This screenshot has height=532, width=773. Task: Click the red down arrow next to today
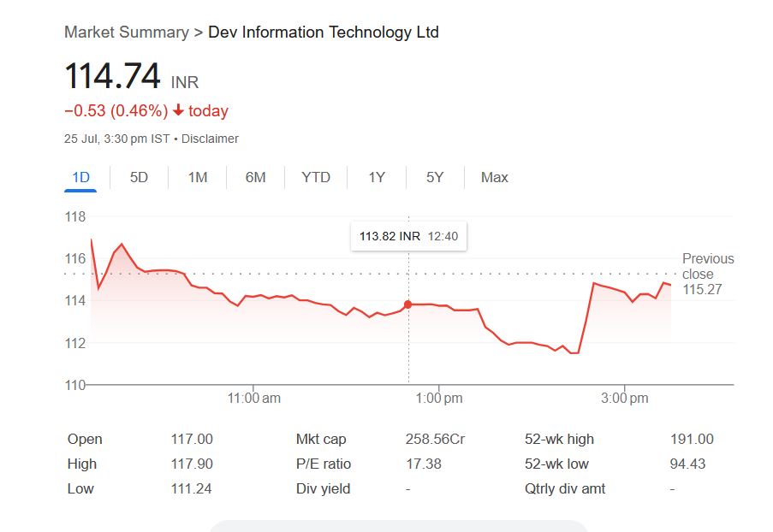[x=178, y=111]
